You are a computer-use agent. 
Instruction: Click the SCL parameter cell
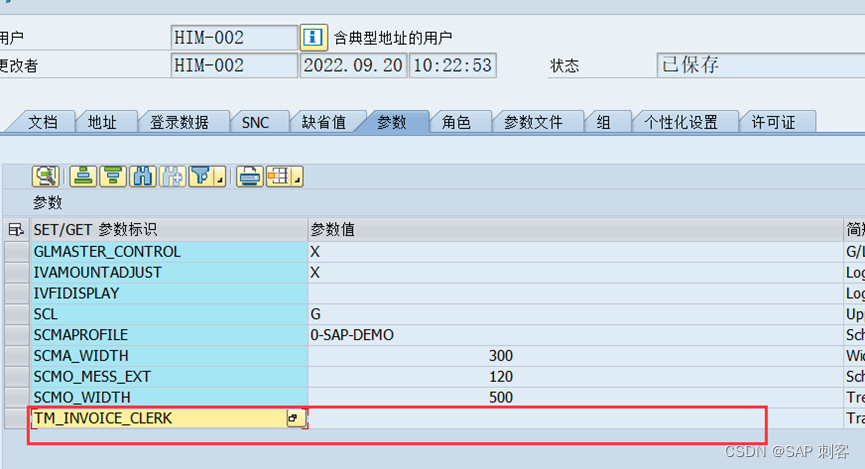tap(169, 315)
